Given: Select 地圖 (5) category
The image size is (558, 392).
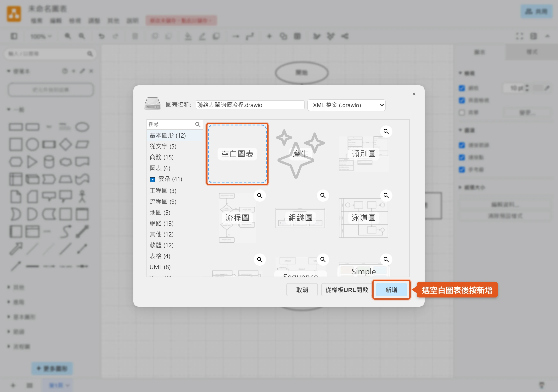Looking at the screenshot, I should (175, 213).
